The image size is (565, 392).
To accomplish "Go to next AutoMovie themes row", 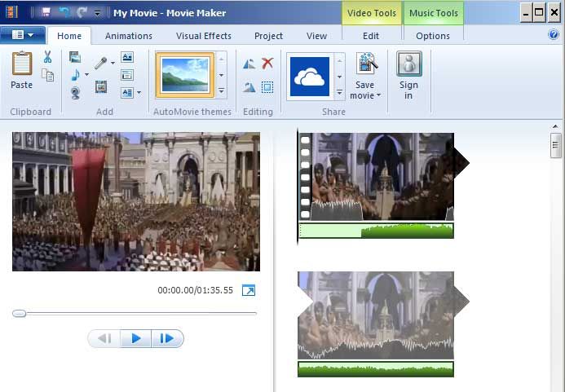I will tap(222, 75).
